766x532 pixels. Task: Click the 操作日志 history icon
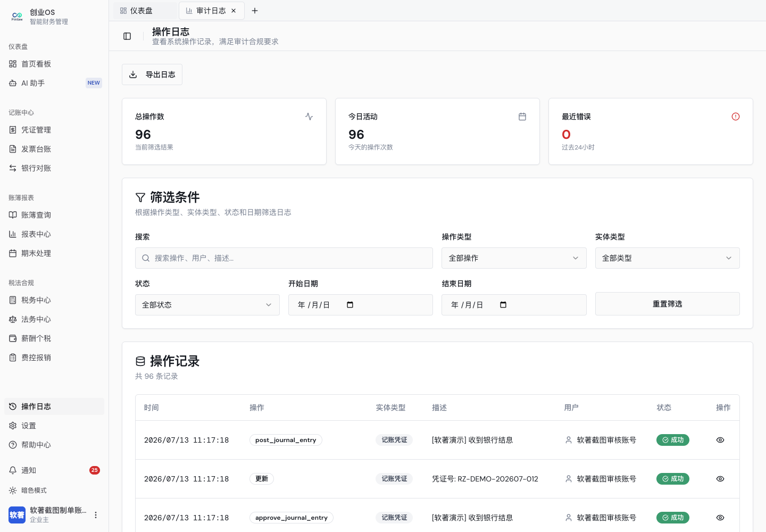click(13, 406)
